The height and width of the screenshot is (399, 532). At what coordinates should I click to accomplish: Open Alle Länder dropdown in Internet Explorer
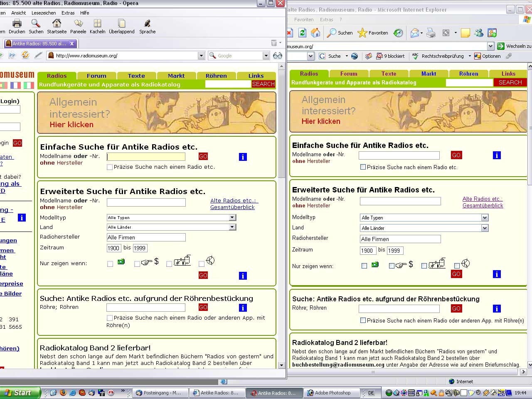tap(485, 228)
